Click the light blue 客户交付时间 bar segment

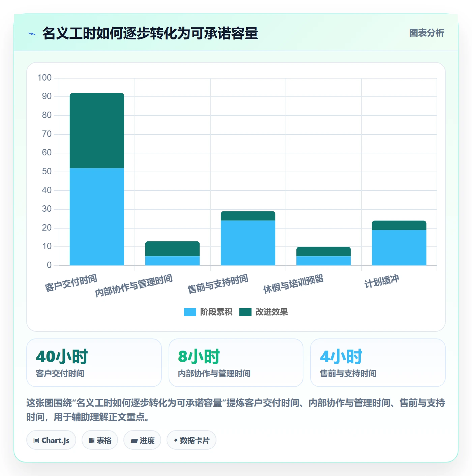pos(97,217)
